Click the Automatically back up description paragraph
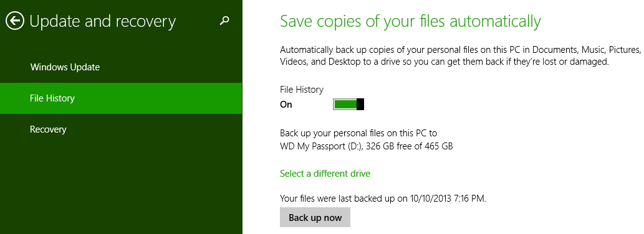 point(461,56)
